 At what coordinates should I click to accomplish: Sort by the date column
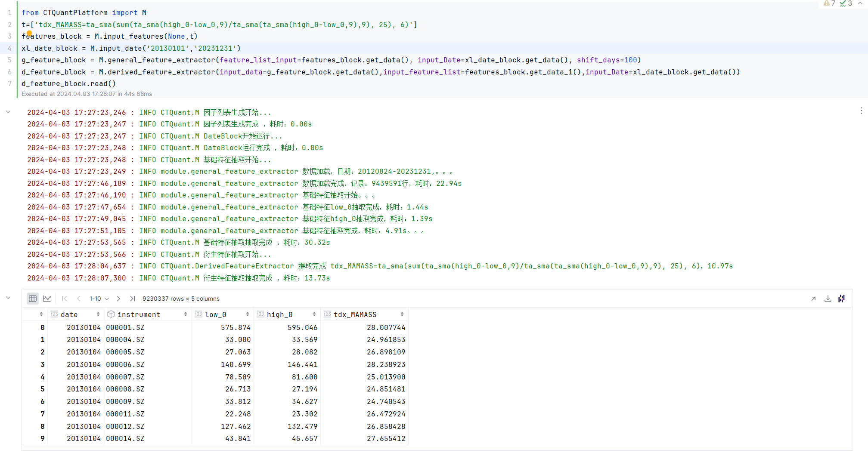(98, 314)
